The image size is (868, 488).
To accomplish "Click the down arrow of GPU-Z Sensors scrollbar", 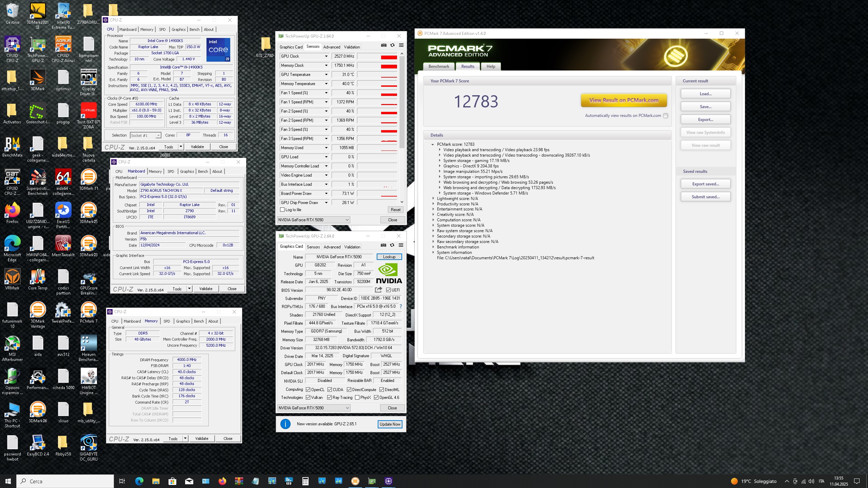I will coord(402,202).
